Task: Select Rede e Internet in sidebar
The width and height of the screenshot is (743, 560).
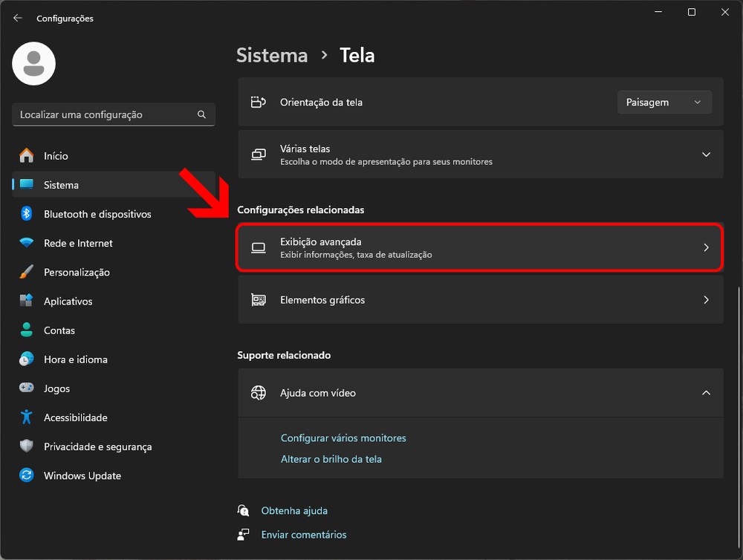Action: click(78, 243)
